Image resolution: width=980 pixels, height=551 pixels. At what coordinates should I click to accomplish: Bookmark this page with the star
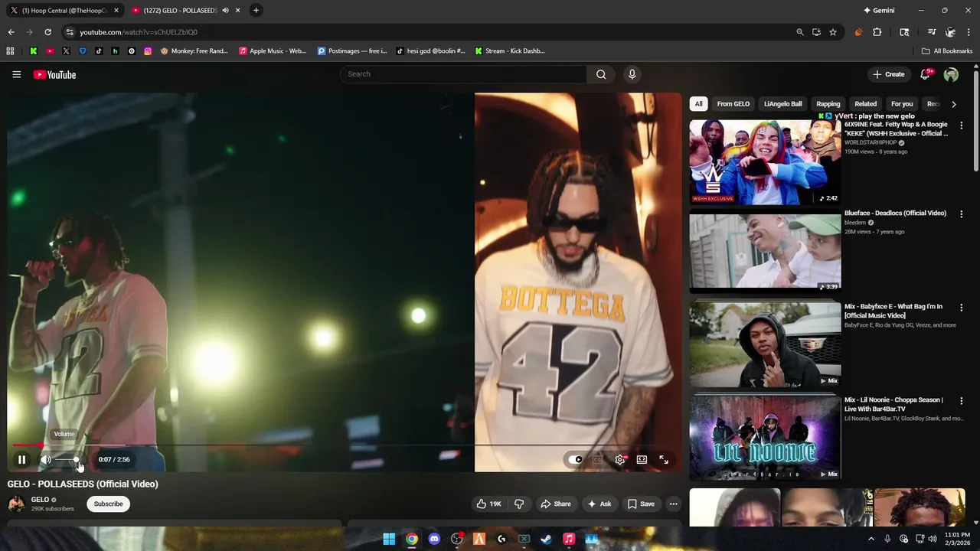pos(833,32)
